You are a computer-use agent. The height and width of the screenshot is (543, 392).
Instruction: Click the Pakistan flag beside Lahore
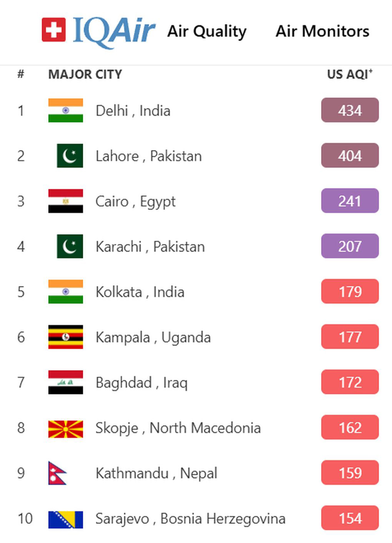pos(70,156)
